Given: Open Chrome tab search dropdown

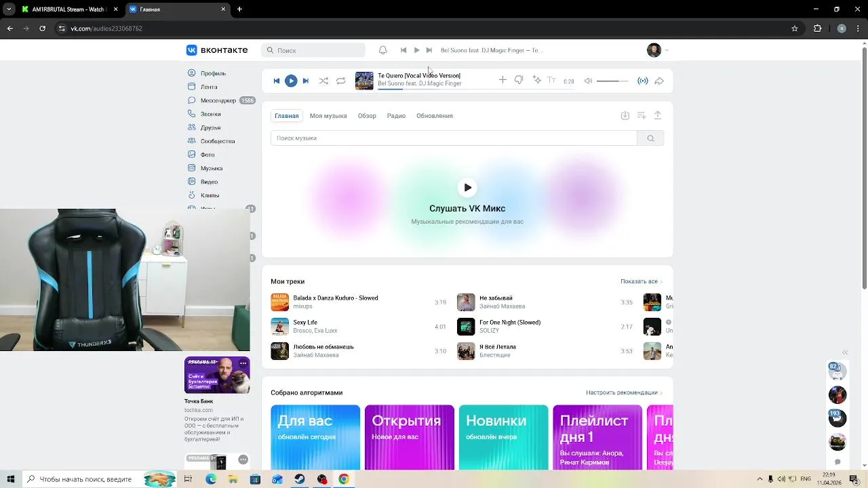Looking at the screenshot, I should (9, 9).
